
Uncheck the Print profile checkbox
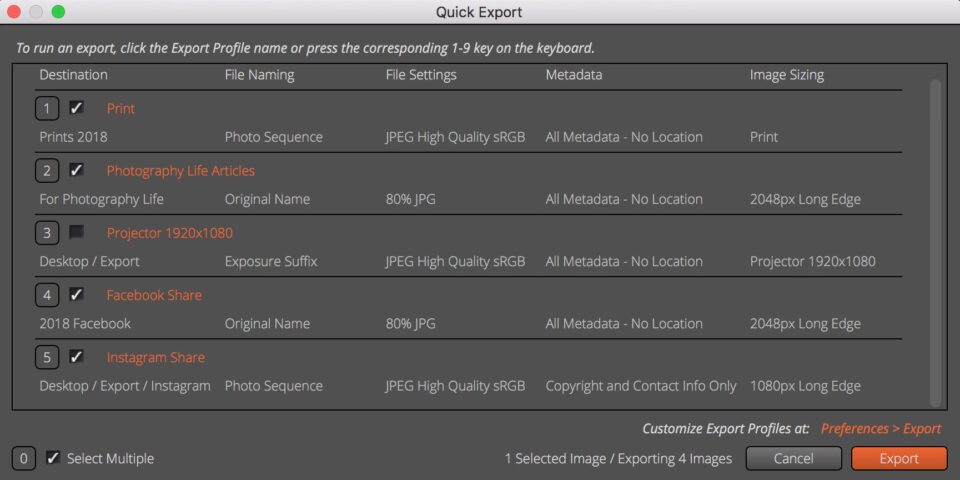pyautogui.click(x=77, y=108)
